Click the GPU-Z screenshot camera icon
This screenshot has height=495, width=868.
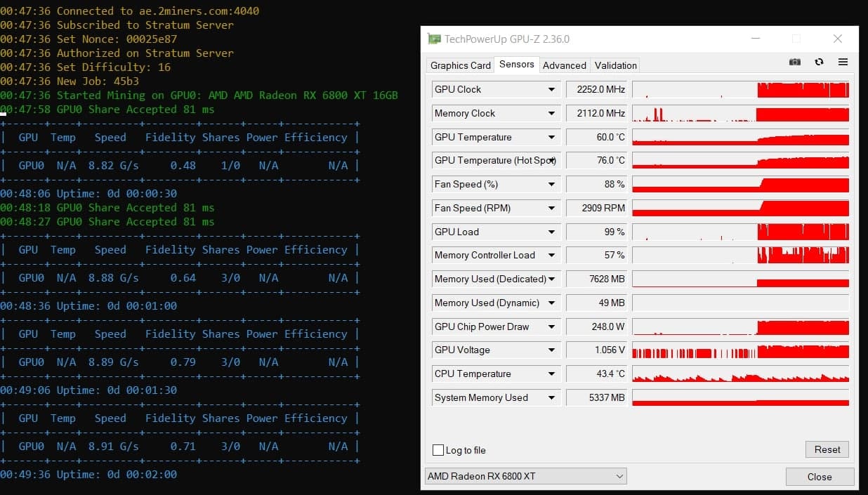[794, 62]
